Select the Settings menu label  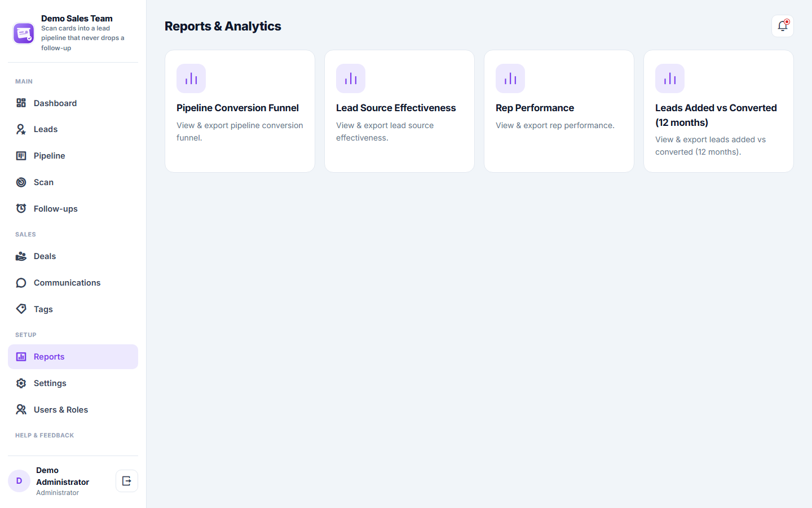pos(50,383)
